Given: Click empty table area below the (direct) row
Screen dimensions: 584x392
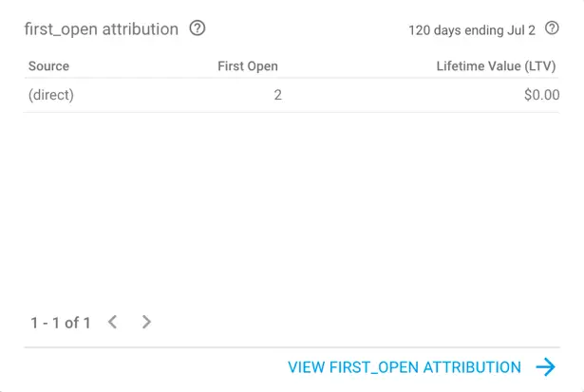Looking at the screenshot, I should point(292,209).
